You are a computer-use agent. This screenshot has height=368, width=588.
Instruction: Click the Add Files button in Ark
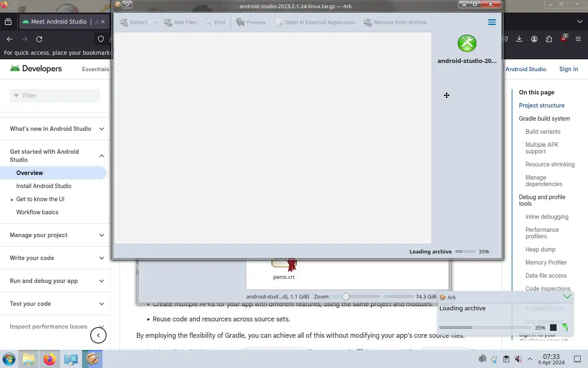(180, 22)
